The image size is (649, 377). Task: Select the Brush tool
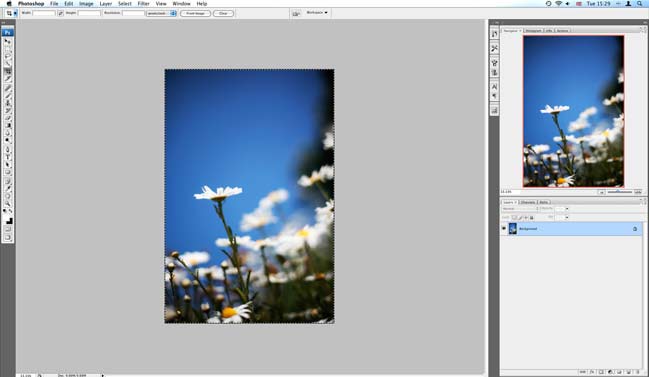pos(8,95)
